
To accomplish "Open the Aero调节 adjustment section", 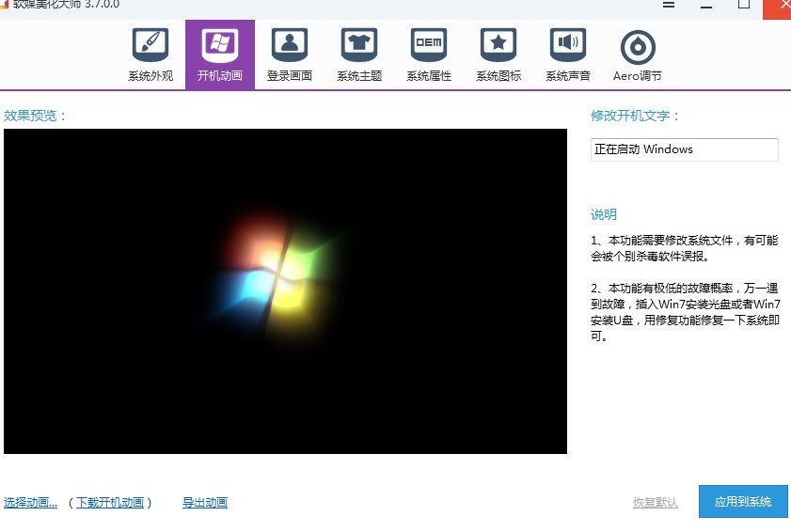I will click(x=639, y=55).
